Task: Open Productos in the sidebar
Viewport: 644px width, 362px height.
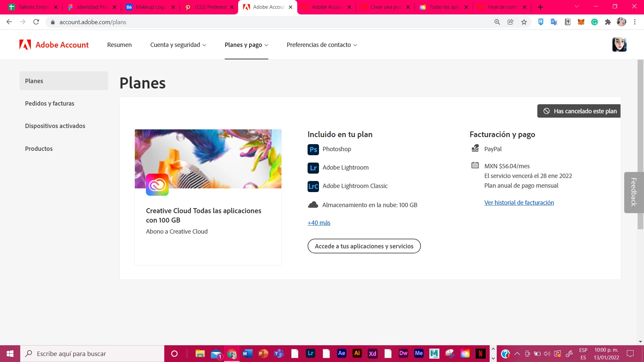Action: (39, 149)
